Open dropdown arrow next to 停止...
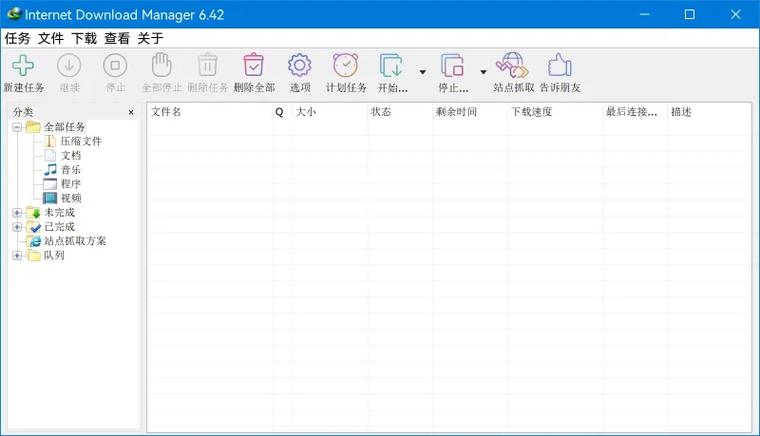The width and height of the screenshot is (760, 436). 483,72
